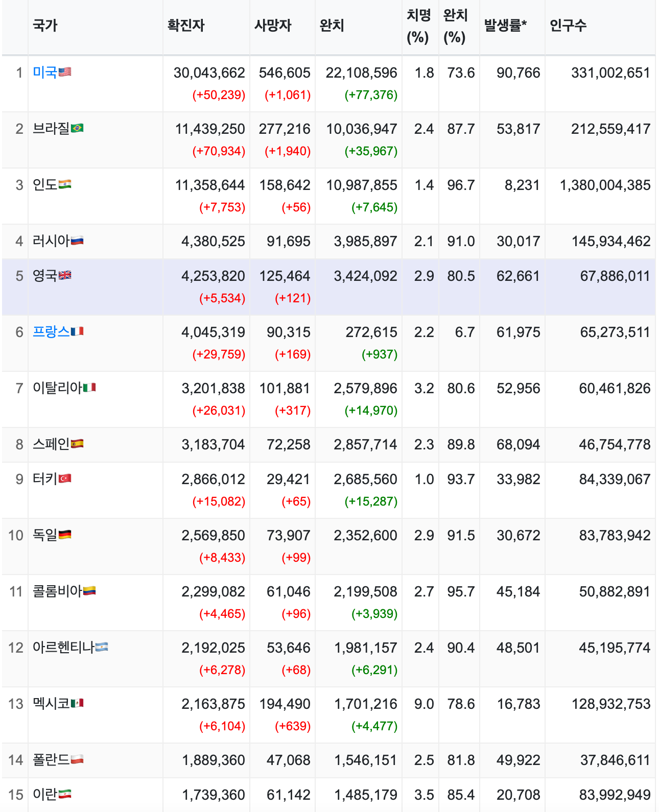The width and height of the screenshot is (659, 812).
Task: Click India population 1,380,004,385
Action: click(x=605, y=185)
